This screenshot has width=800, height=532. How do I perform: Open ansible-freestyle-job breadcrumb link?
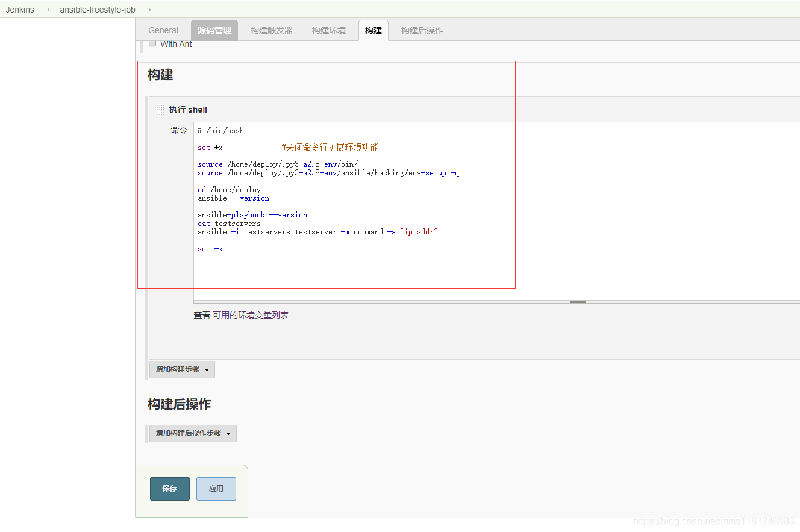(98, 10)
